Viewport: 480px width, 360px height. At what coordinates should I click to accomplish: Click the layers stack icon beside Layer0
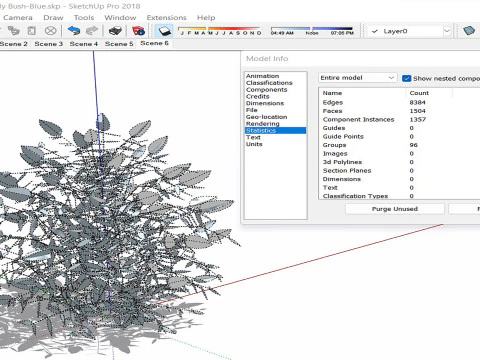pyautogui.click(x=469, y=31)
